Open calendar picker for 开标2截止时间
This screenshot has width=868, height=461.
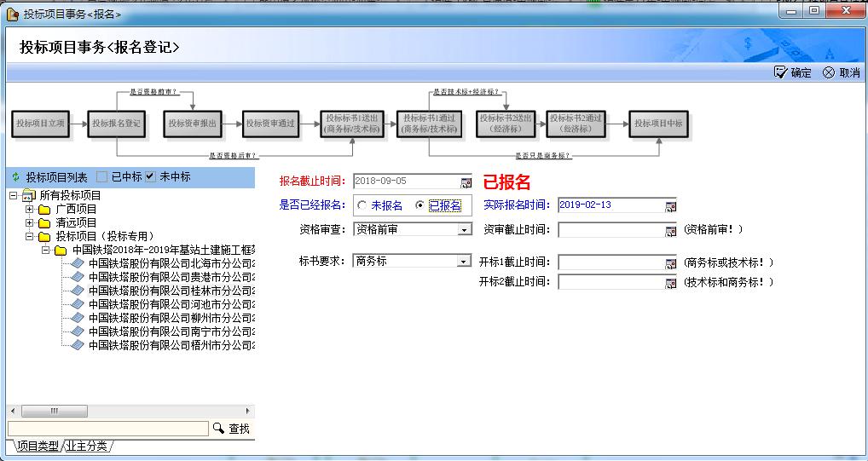[x=670, y=283]
